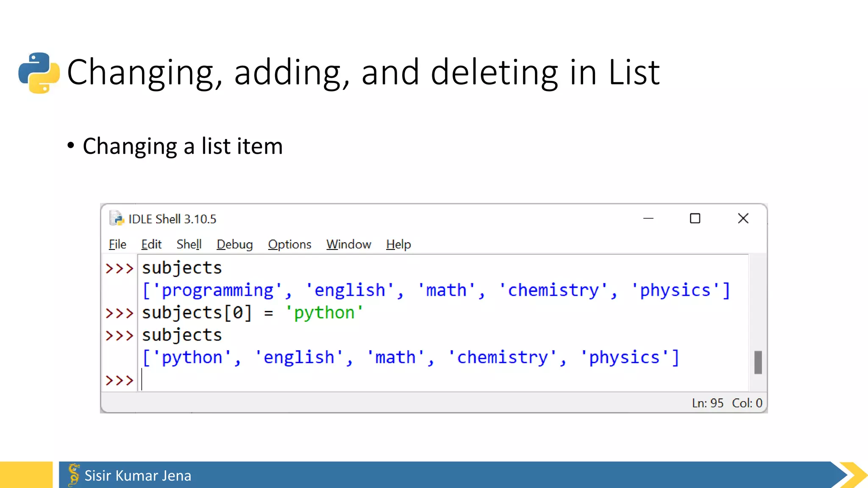Click the IDLE Shell title bar icon

click(116, 218)
